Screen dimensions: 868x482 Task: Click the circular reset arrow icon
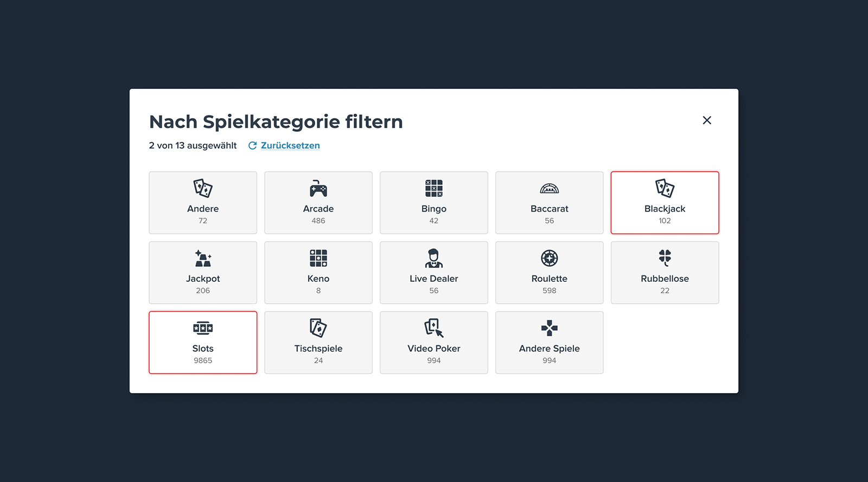pos(252,145)
